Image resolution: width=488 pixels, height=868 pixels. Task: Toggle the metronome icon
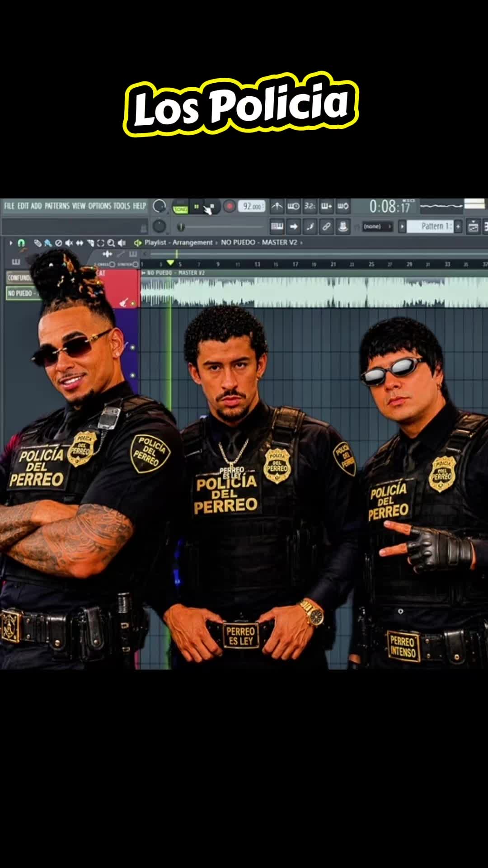[277, 206]
